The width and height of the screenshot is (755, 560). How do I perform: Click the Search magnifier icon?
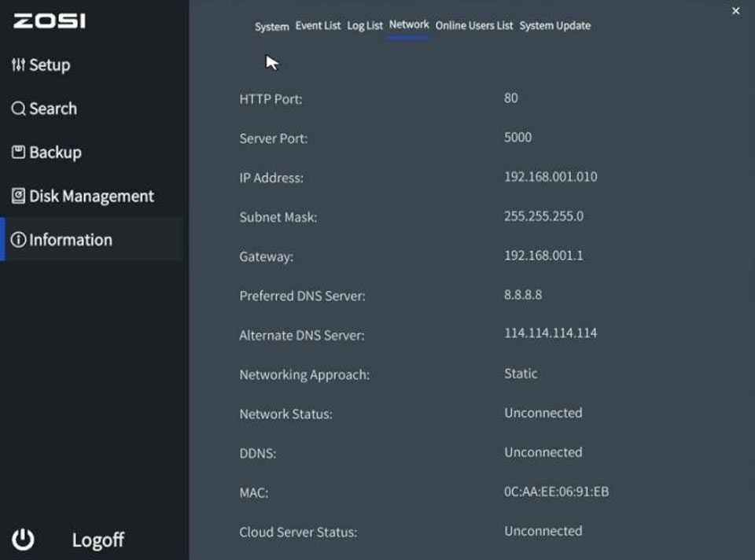(18, 109)
